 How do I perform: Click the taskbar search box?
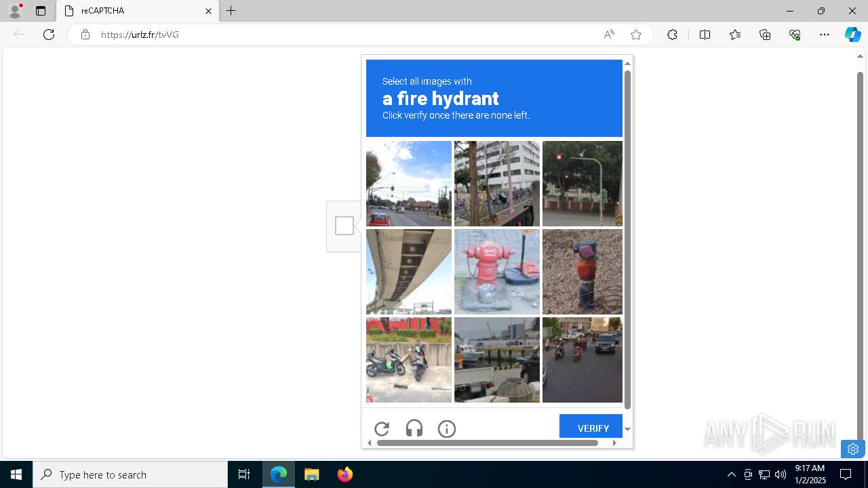coord(130,474)
